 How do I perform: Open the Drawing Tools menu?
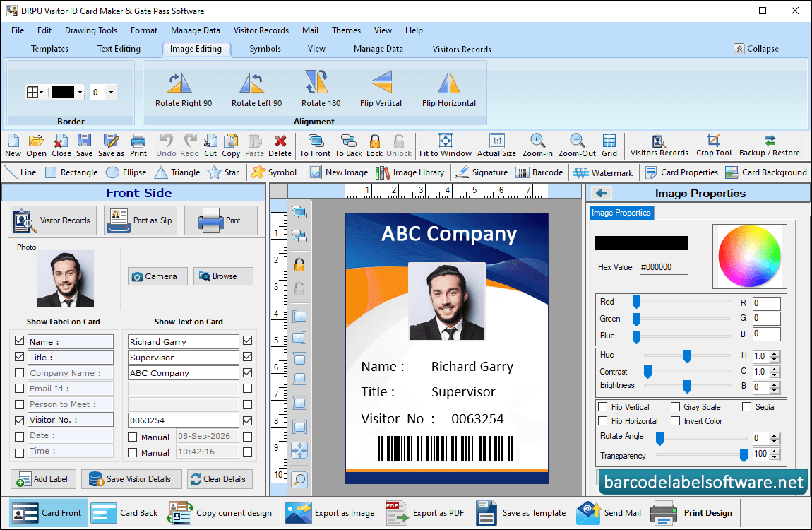click(x=91, y=30)
